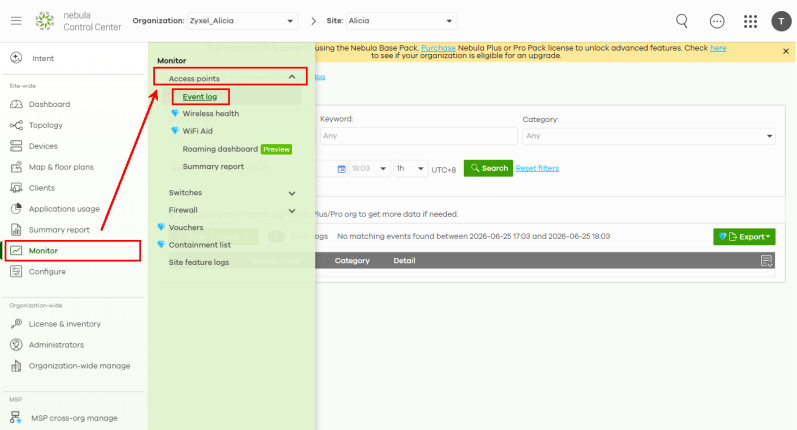Open Containment list menu item
797x430 pixels.
click(x=199, y=244)
